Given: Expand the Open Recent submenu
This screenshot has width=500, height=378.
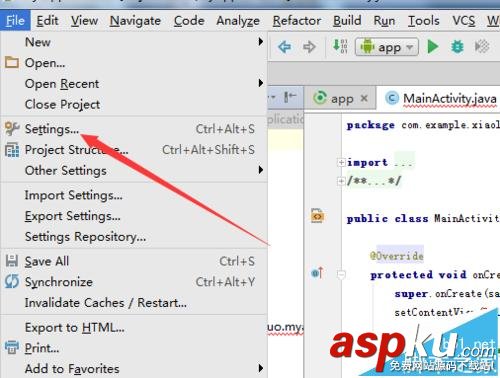Looking at the screenshot, I should 134,84.
